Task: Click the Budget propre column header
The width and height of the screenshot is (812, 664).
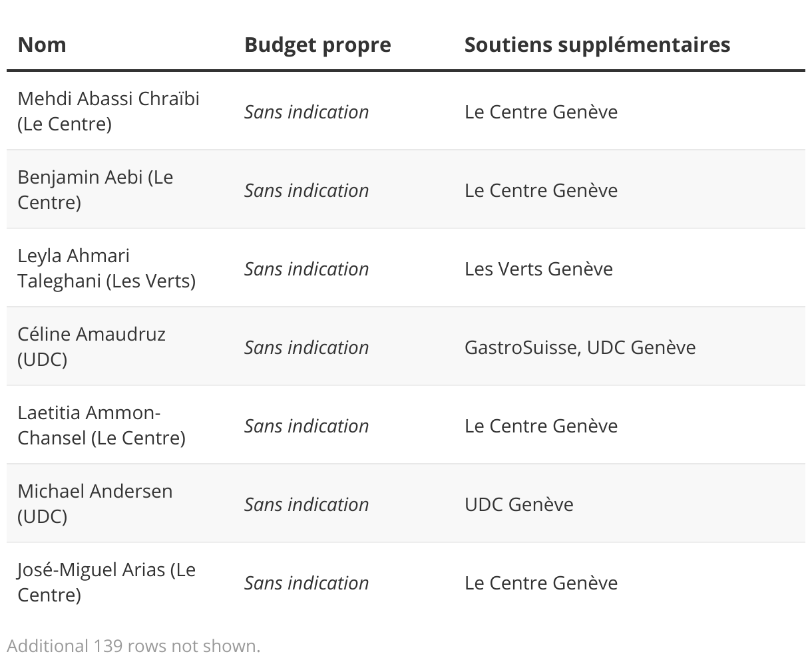Action: [317, 45]
